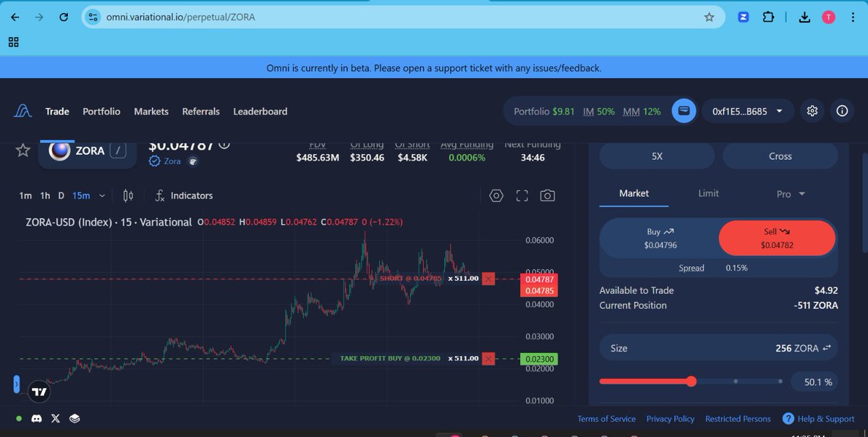The image size is (868, 437).
Task: Go to the Trade page
Action: click(57, 111)
